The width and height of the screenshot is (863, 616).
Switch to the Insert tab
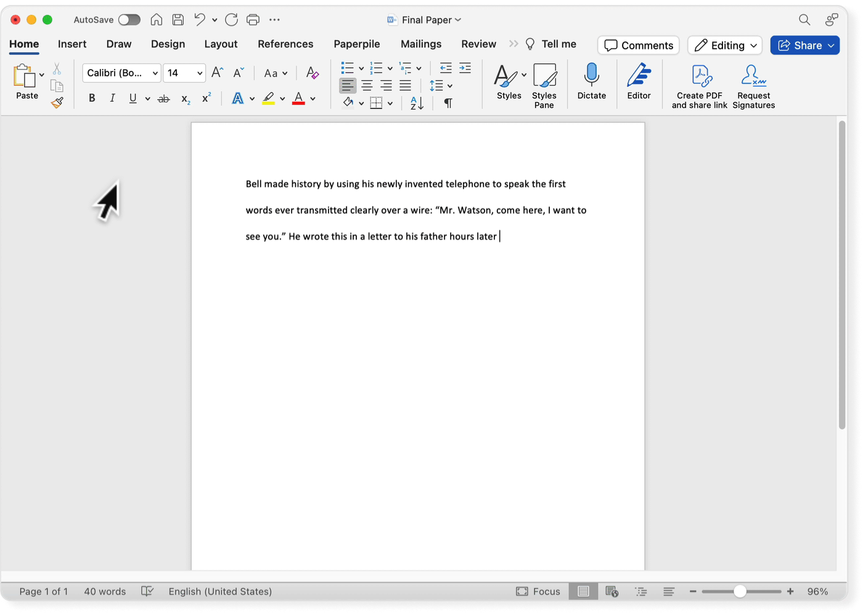(x=72, y=44)
